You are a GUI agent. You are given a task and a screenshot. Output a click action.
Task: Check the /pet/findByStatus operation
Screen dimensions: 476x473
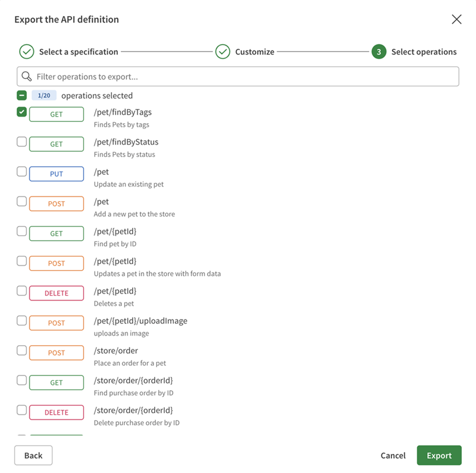(x=21, y=142)
